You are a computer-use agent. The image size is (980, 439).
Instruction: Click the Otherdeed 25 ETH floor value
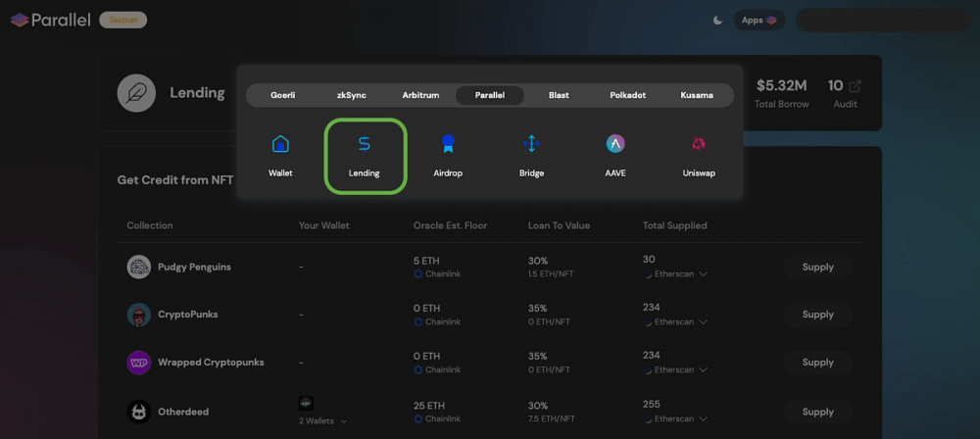pos(429,406)
